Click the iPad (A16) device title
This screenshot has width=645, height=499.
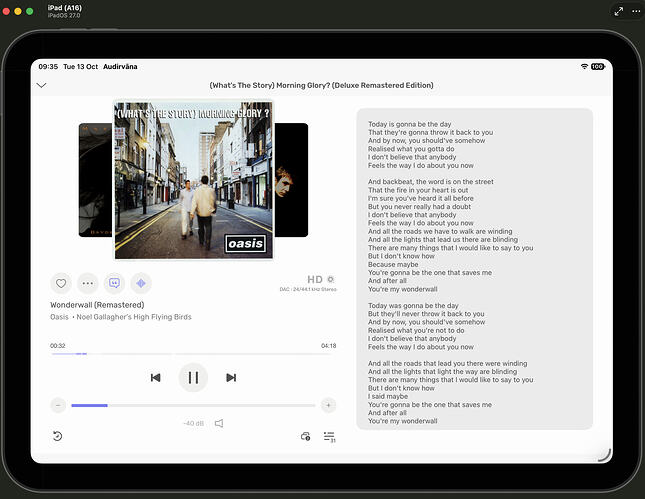click(65, 8)
